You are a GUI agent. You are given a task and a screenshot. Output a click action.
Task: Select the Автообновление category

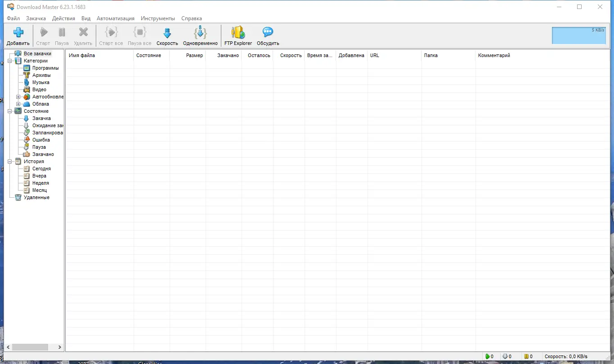[x=48, y=97]
